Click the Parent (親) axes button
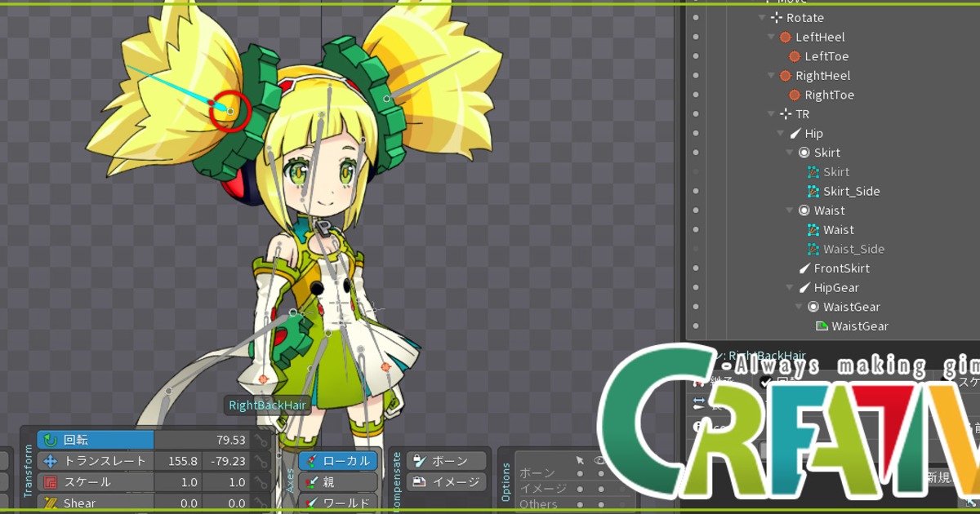 [338, 482]
